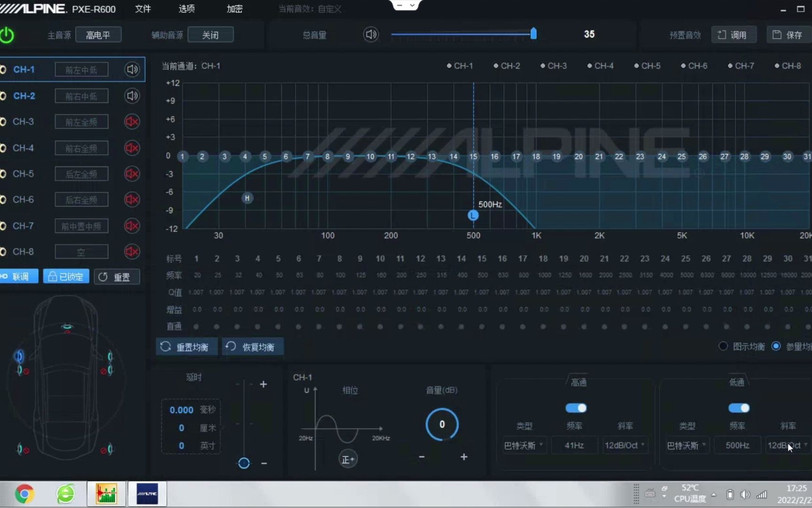
Task: Open the low-pass 斜率 12dB/Oct dropdown
Action: [x=788, y=445]
